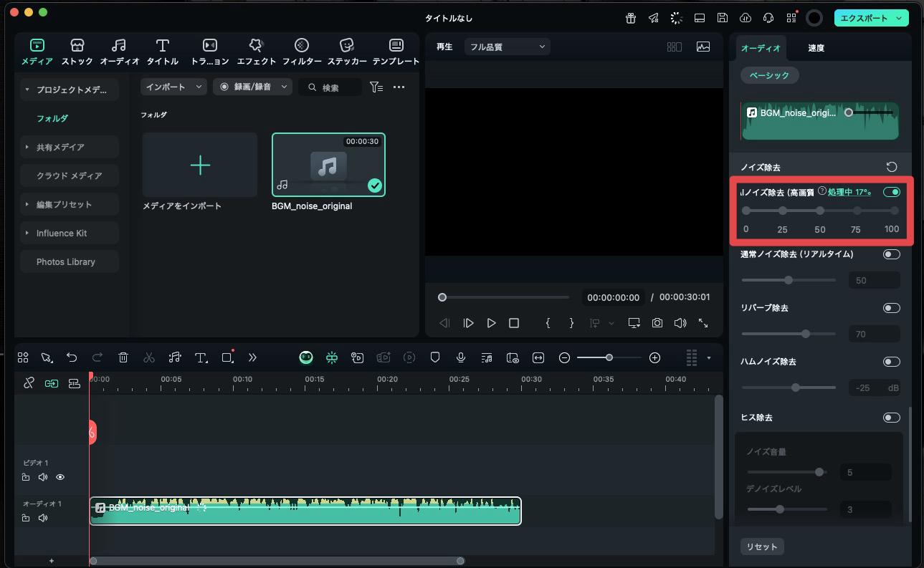Click the voiceover microphone icon
The width and height of the screenshot is (924, 568).
pyautogui.click(x=461, y=357)
